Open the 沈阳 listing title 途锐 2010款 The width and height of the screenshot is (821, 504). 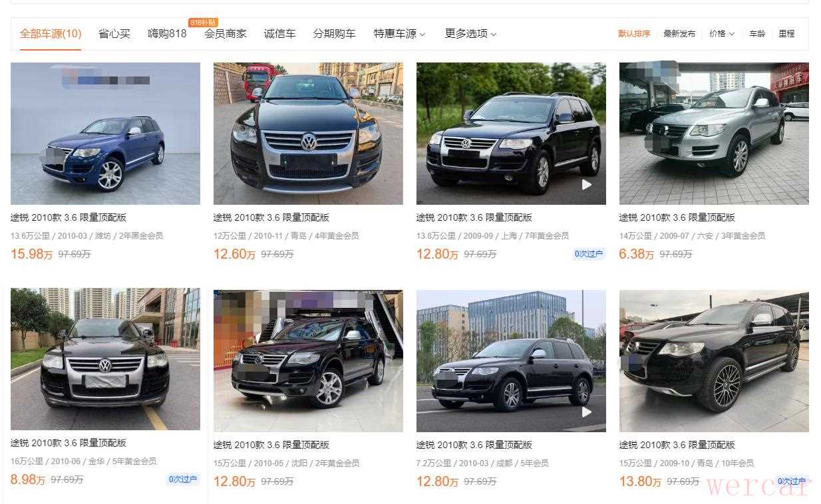tap(271, 445)
